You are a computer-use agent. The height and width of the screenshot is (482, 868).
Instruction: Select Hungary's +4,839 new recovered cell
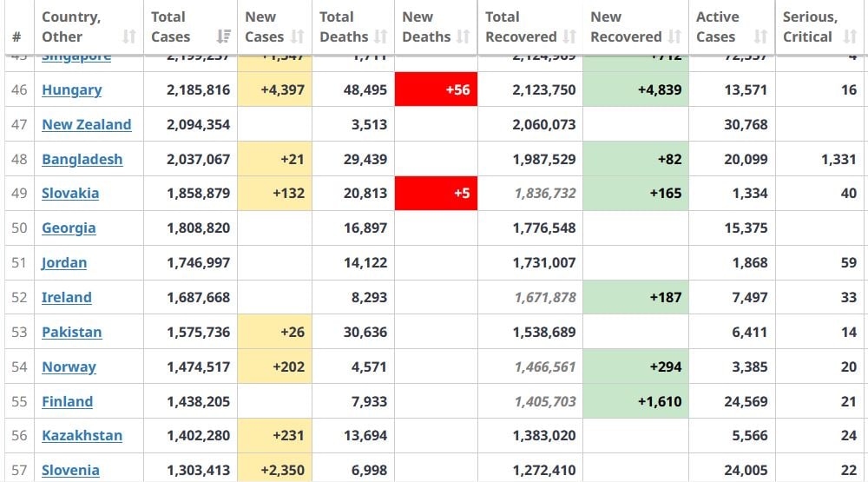(x=635, y=89)
